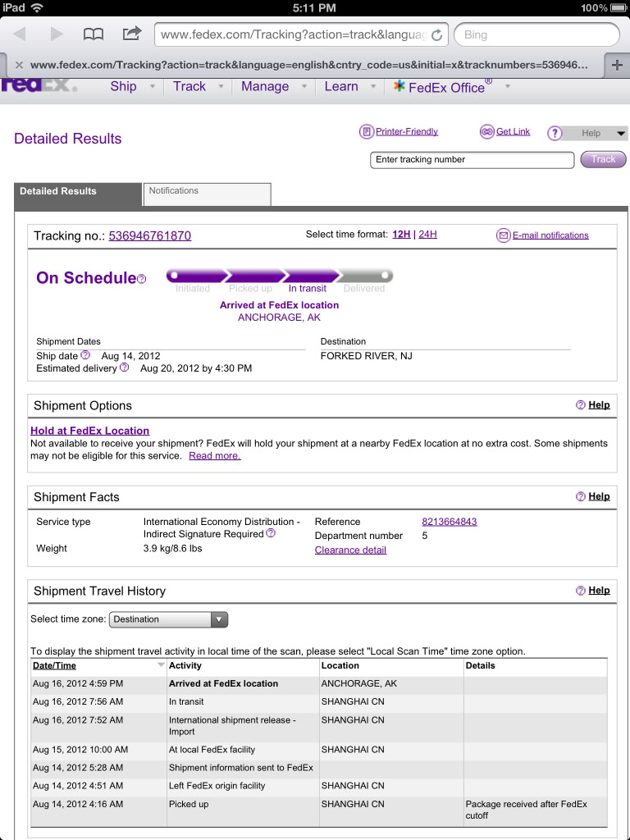Open the Ship menu
The width and height of the screenshot is (630, 840).
click(x=123, y=86)
